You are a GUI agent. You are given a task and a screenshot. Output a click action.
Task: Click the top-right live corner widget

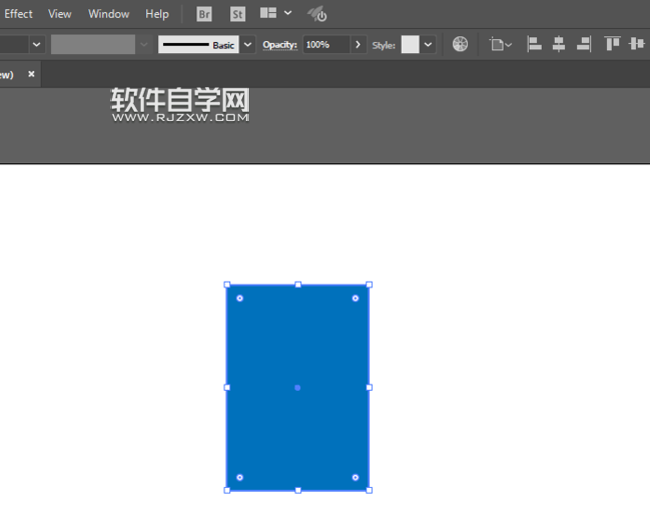point(355,298)
